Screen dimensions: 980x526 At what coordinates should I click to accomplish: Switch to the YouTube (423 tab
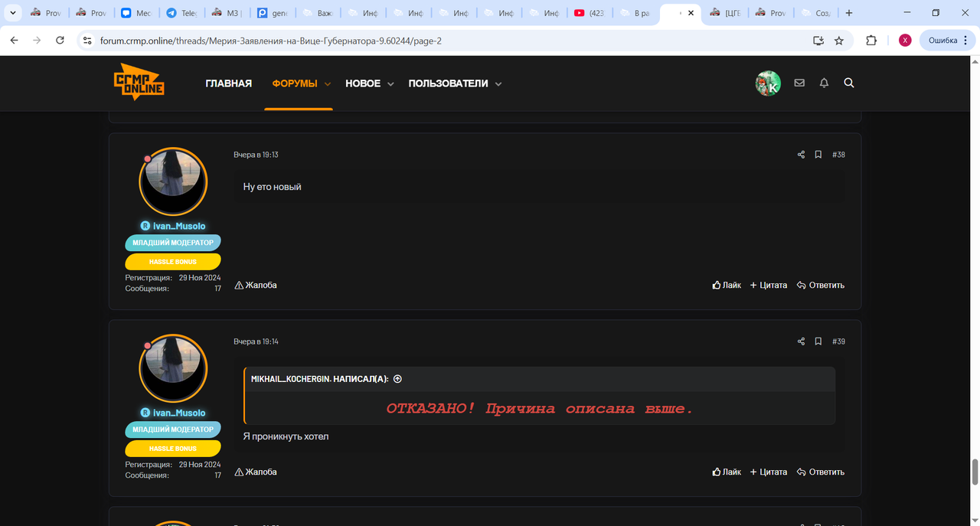(589, 13)
